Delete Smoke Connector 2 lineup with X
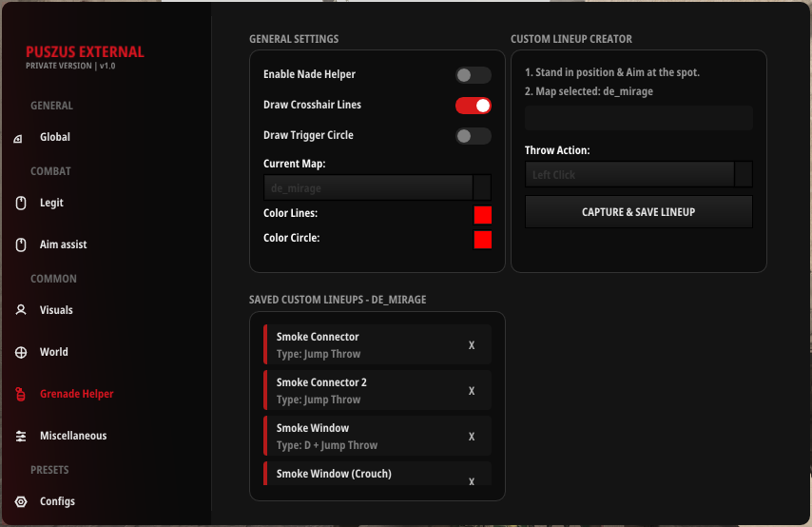 (472, 391)
